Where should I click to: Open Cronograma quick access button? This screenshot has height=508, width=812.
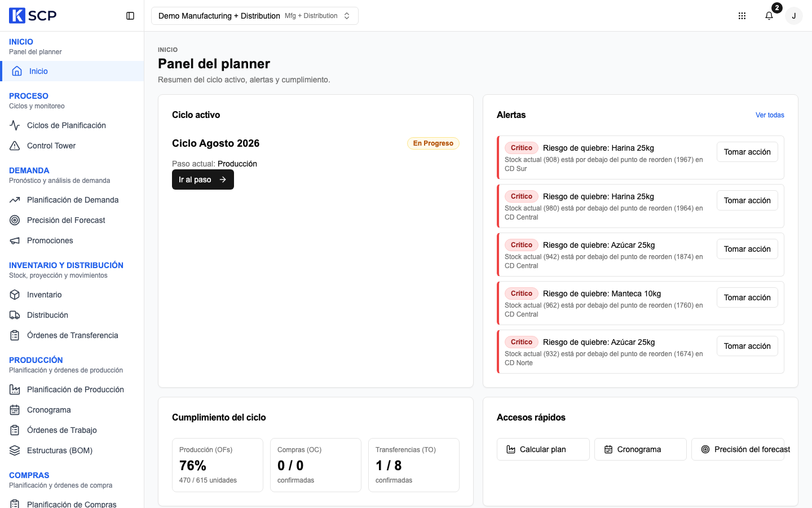tap(641, 449)
